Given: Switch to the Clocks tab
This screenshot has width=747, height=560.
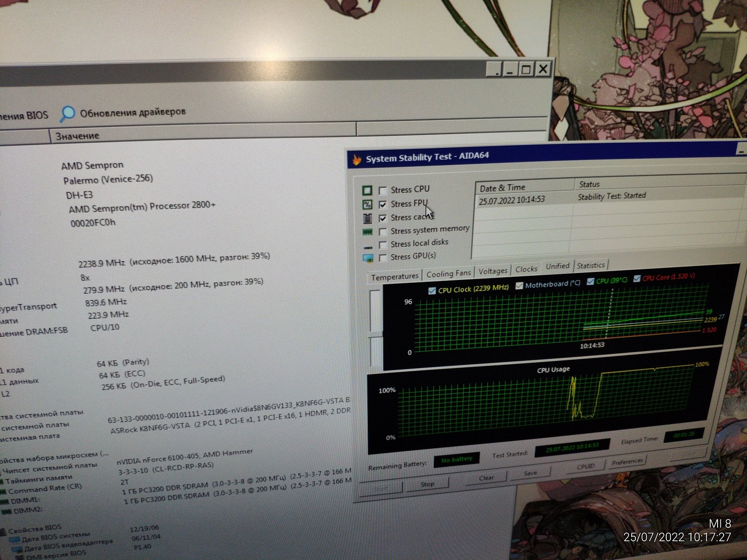Looking at the screenshot, I should tap(526, 269).
